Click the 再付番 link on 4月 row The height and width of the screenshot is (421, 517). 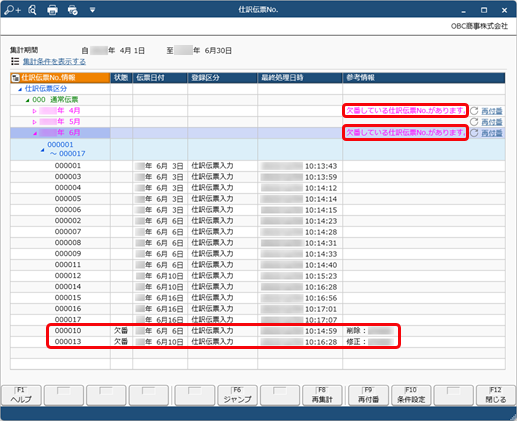click(x=492, y=111)
